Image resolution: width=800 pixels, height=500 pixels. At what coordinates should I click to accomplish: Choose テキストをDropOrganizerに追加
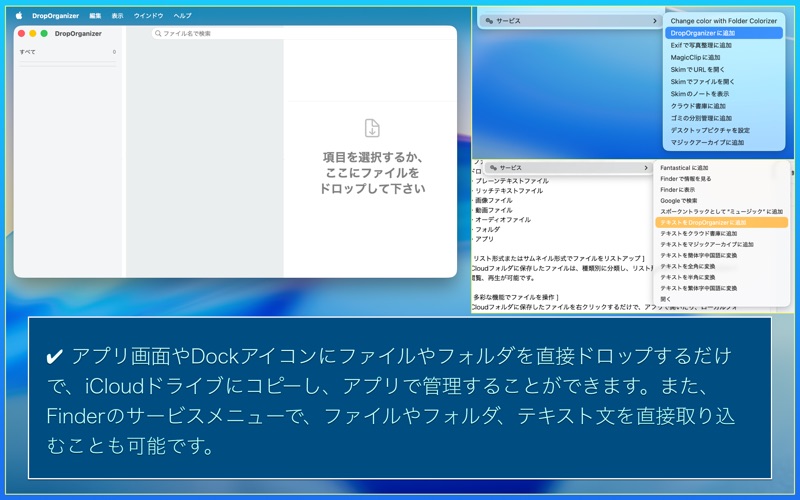[721, 222]
